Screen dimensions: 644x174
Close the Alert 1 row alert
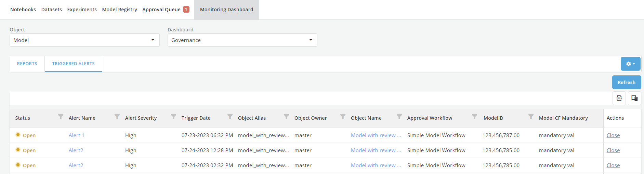(613, 135)
